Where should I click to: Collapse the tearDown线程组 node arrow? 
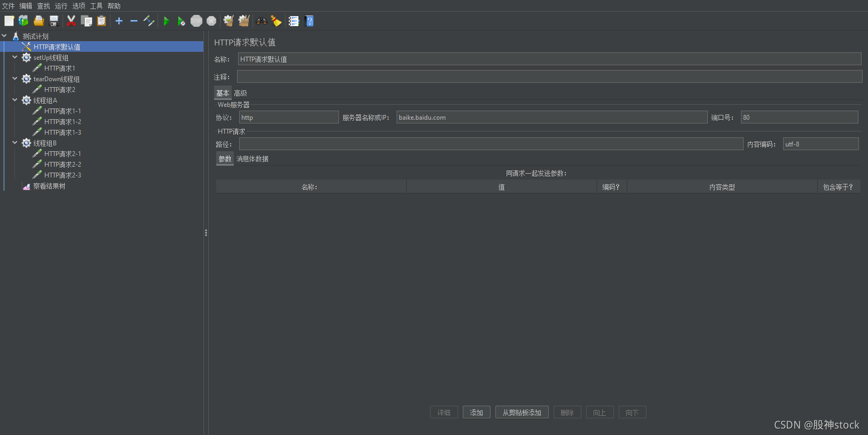point(15,79)
